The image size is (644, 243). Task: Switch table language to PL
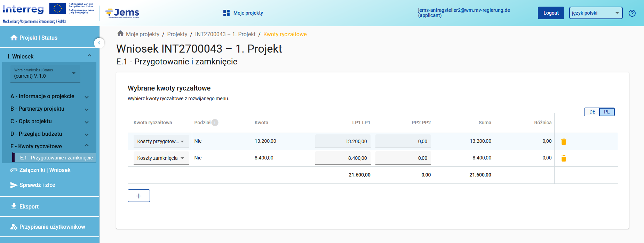coord(607,112)
